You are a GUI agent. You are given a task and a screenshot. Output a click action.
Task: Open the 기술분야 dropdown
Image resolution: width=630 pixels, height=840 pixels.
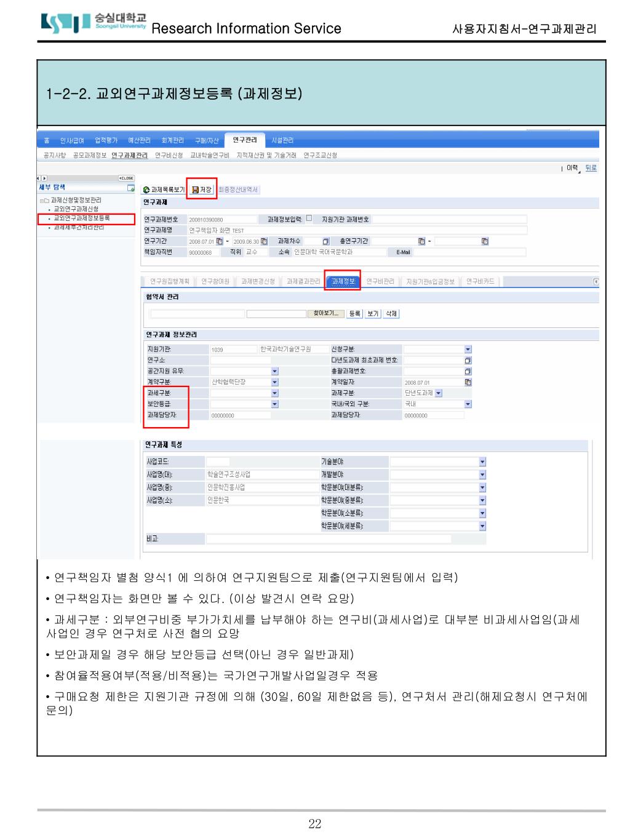(482, 462)
